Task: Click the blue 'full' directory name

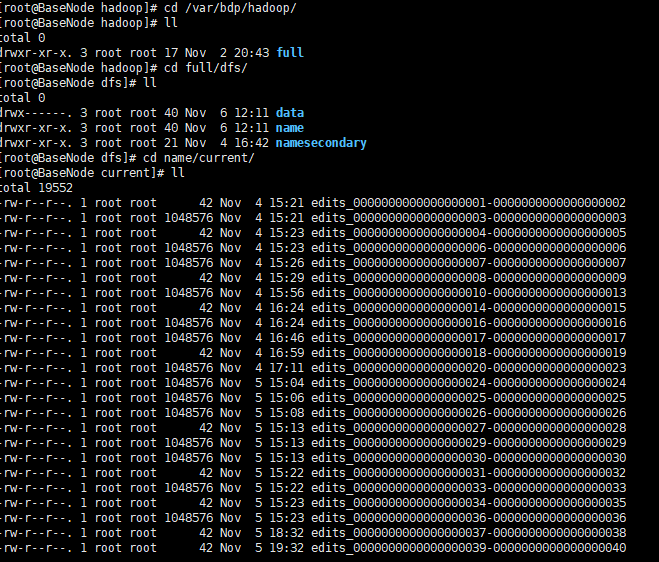Action: [290, 53]
